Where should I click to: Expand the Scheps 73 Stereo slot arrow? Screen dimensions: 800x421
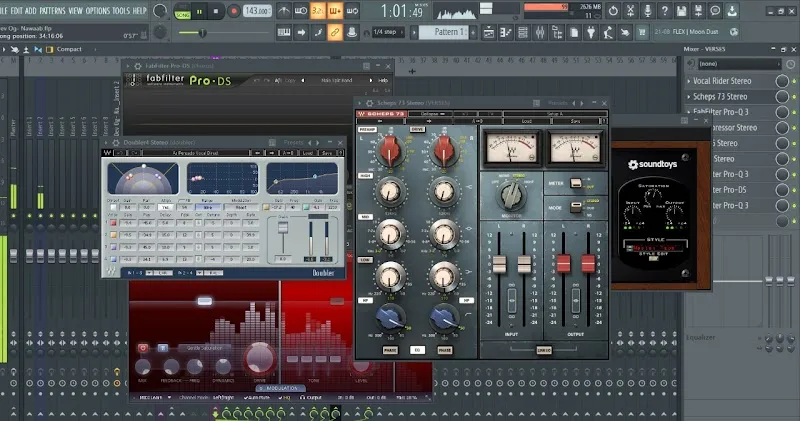tap(689, 97)
